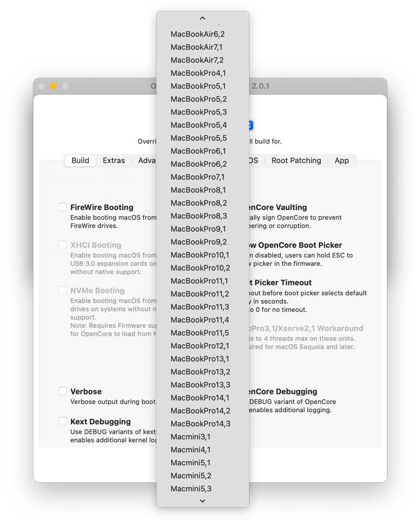Pick the MacBookPro11,4 option
This screenshot has height=526, width=420.
[x=203, y=320]
